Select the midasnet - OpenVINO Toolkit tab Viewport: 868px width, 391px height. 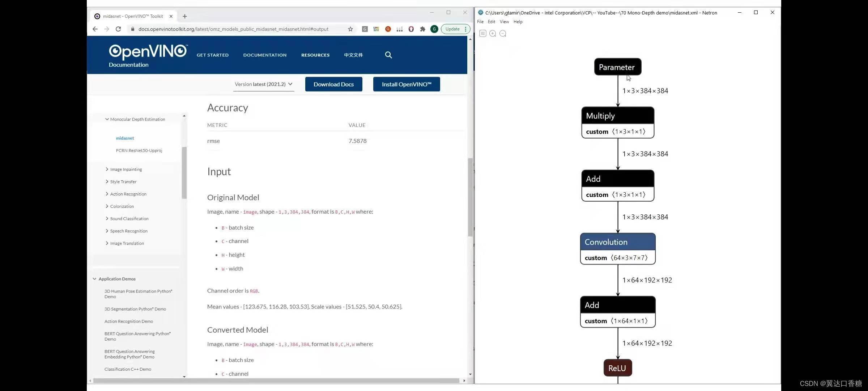click(x=133, y=16)
